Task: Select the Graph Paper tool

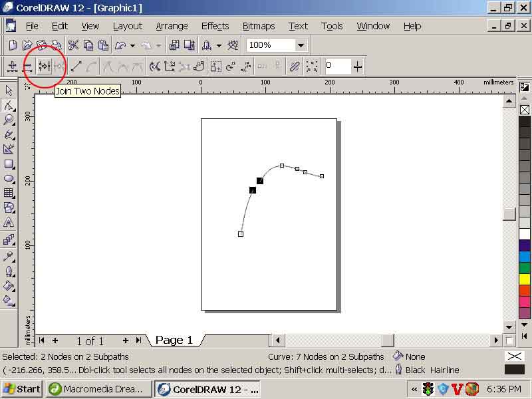Action: 9,194
